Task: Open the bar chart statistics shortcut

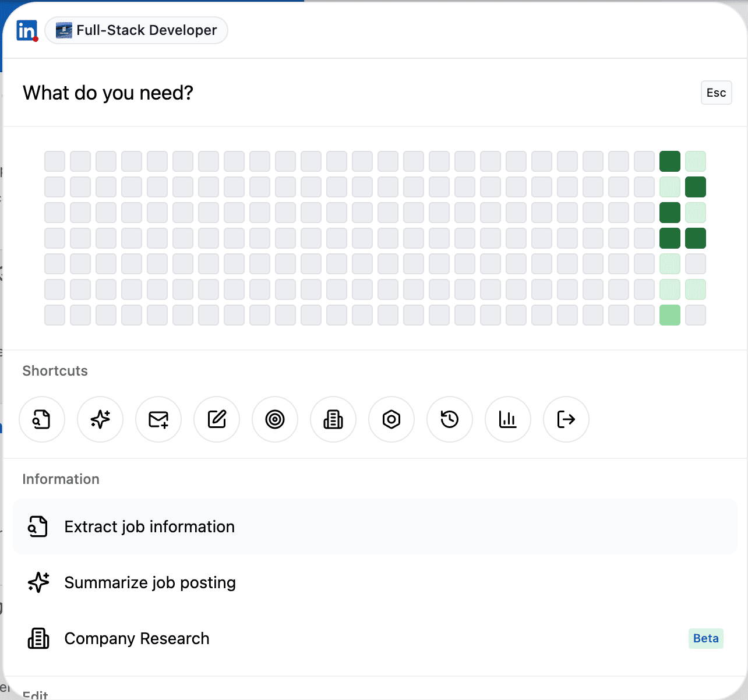Action: pyautogui.click(x=508, y=419)
